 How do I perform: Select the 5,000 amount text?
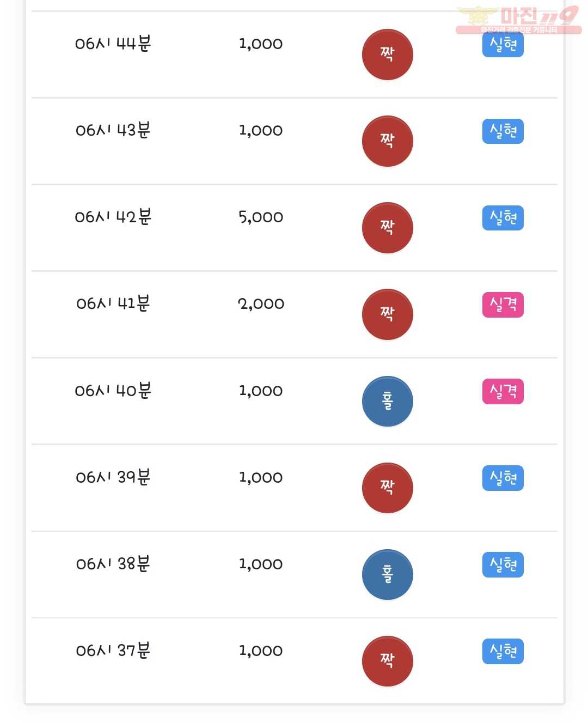coord(261,217)
